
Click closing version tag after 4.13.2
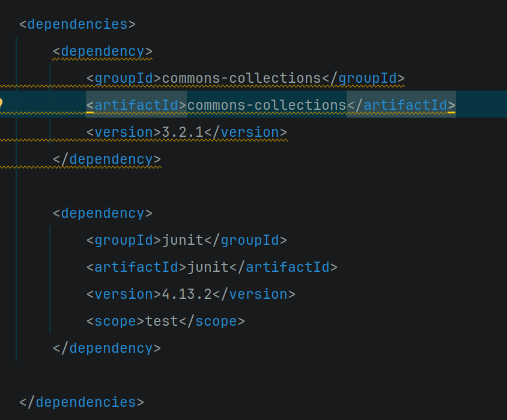[x=254, y=295]
